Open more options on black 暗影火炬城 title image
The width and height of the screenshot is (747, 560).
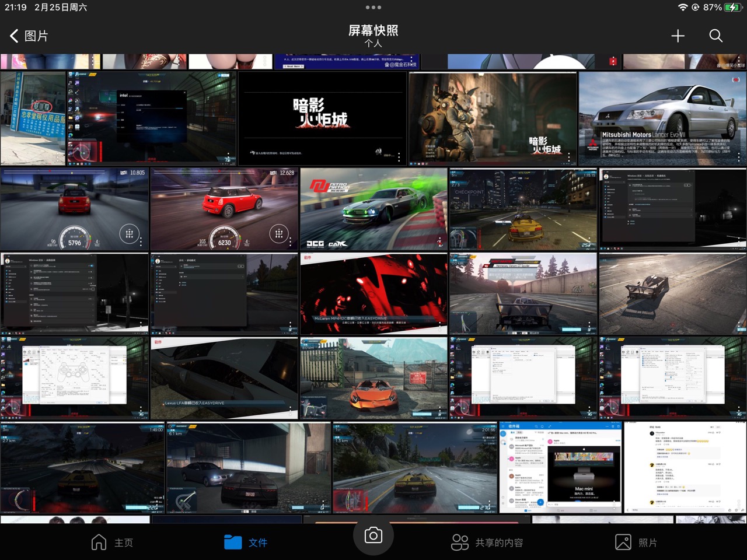[399, 157]
